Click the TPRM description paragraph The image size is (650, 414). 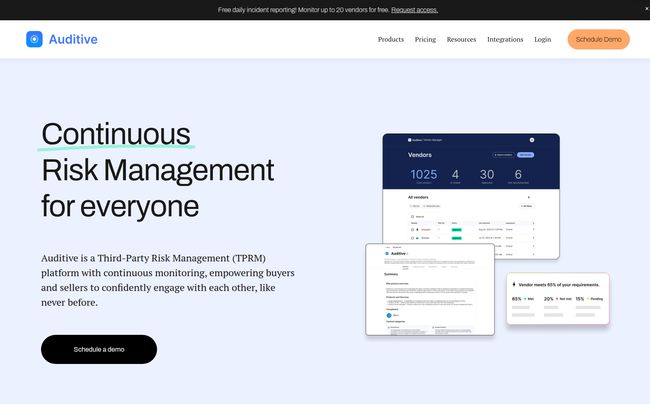tap(168, 280)
